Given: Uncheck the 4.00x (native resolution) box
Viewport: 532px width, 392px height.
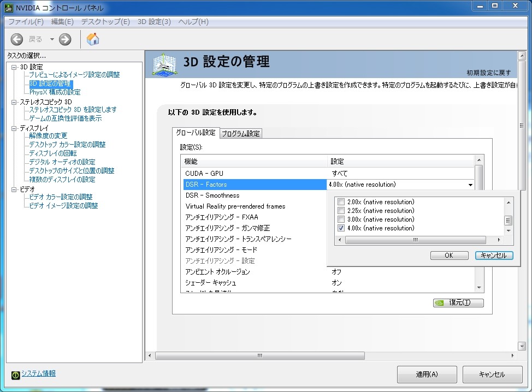Looking at the screenshot, I should [x=341, y=228].
